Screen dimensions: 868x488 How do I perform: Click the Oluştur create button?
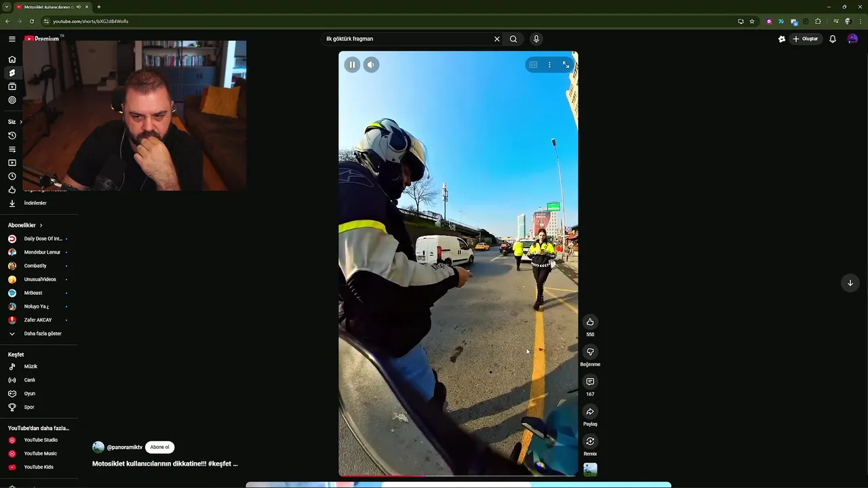(x=806, y=39)
